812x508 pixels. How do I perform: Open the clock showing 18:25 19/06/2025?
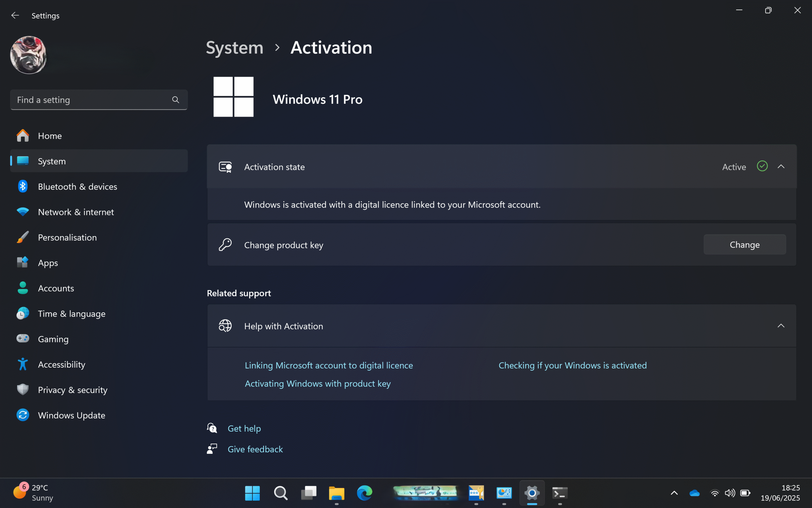780,492
